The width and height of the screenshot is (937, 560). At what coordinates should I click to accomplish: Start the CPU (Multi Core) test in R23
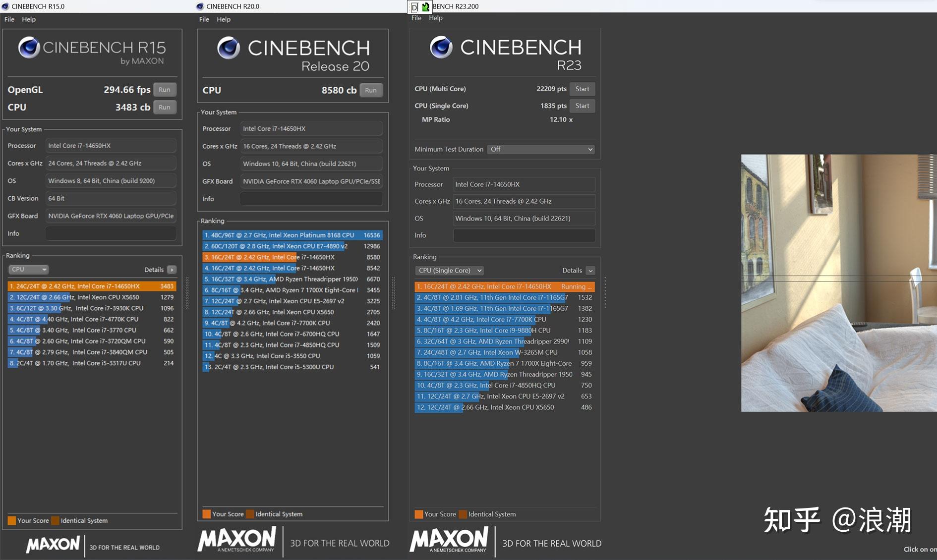tap(582, 89)
